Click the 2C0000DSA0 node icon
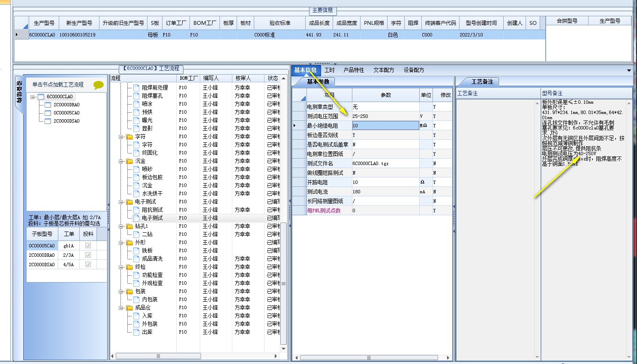 point(48,121)
